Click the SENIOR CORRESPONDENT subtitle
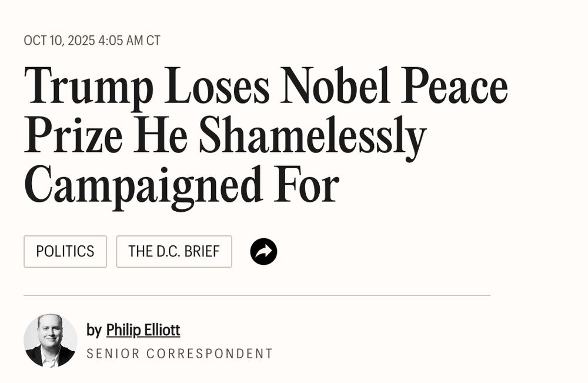Image resolution: width=588 pixels, height=383 pixels. (x=179, y=354)
